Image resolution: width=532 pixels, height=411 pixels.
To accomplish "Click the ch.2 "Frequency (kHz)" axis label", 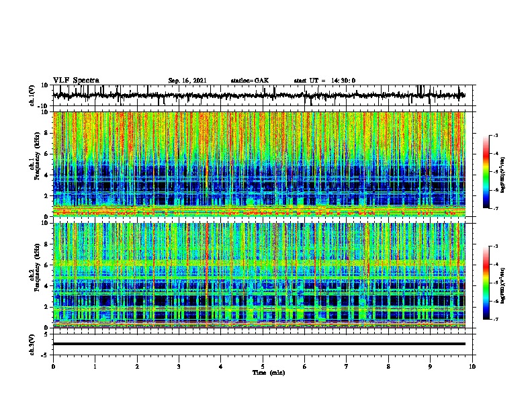I will (37, 267).
